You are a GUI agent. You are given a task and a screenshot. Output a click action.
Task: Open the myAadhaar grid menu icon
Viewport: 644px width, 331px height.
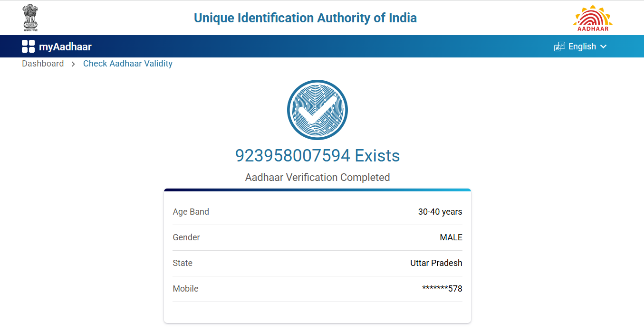click(x=28, y=47)
